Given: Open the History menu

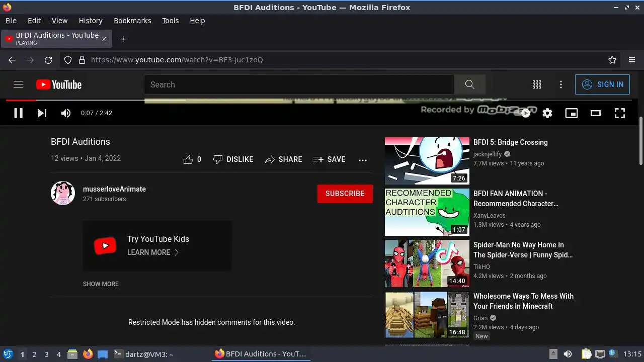Looking at the screenshot, I should point(91,21).
